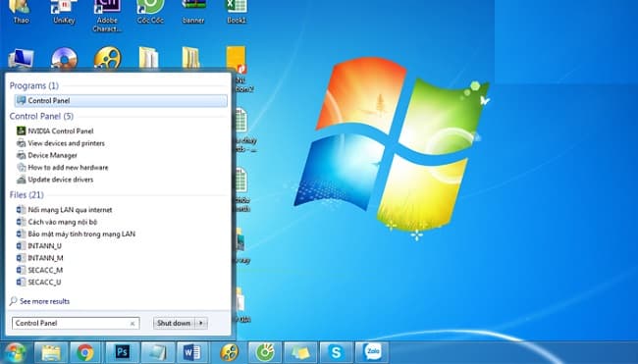Select NVIDIA Control Panel result

point(60,130)
